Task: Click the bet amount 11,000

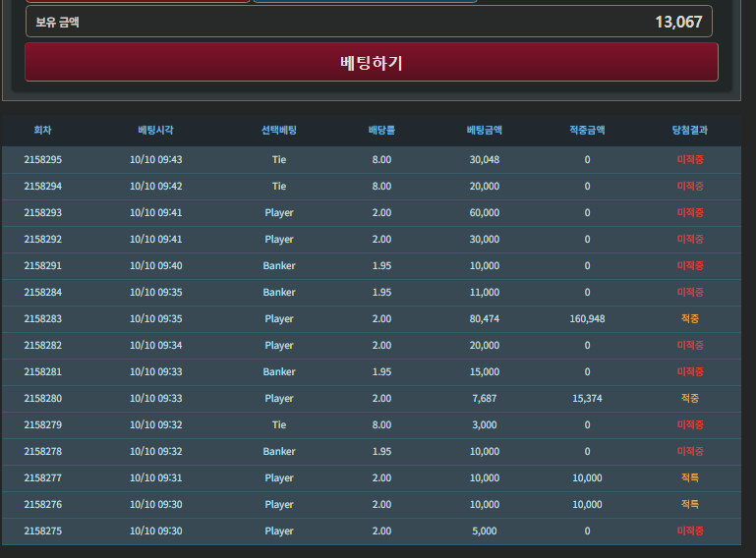Action: click(x=485, y=292)
